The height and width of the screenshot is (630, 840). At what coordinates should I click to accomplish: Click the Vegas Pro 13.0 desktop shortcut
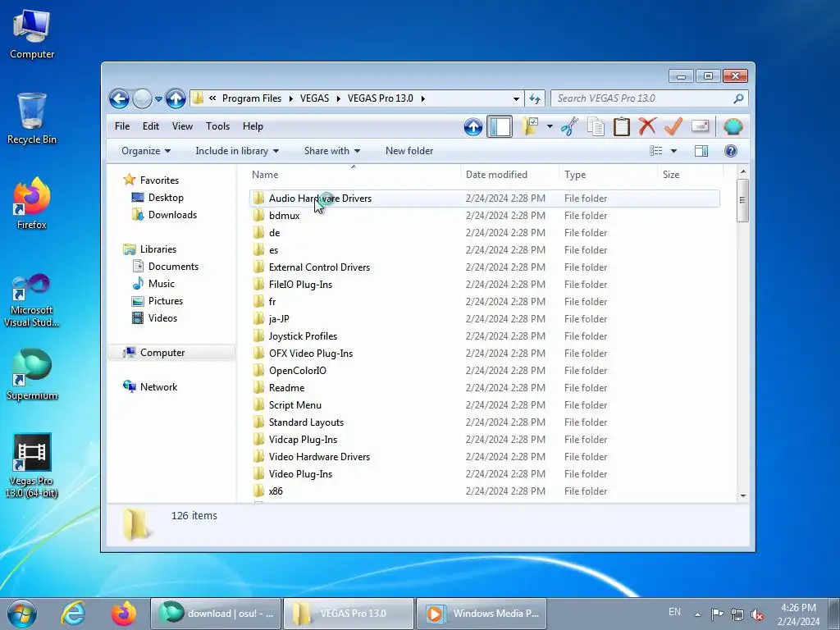pyautogui.click(x=32, y=466)
